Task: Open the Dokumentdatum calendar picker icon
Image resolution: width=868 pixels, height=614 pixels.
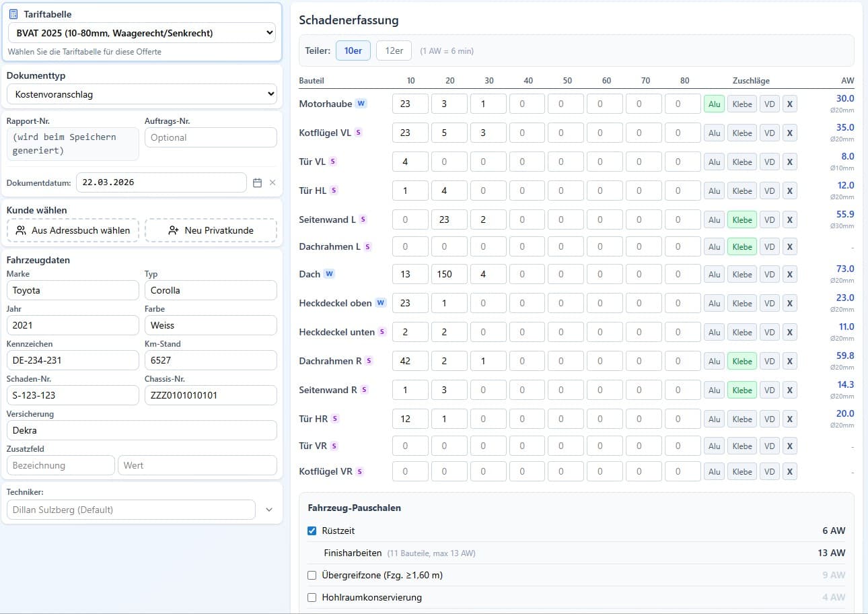Action: [x=257, y=182]
